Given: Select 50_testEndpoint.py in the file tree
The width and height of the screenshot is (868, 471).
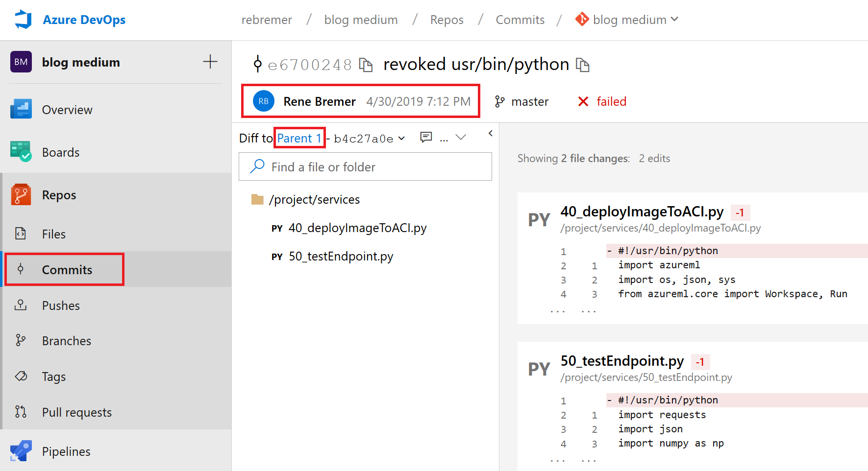Looking at the screenshot, I should [x=341, y=256].
